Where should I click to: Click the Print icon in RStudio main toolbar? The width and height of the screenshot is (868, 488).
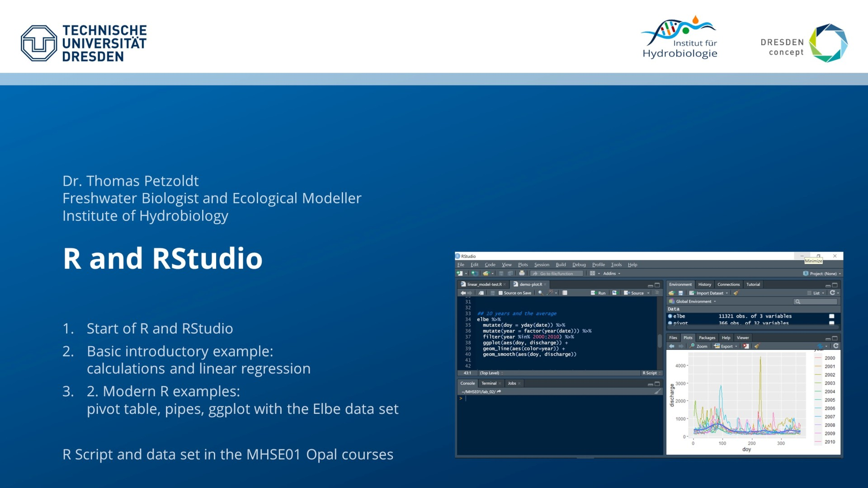(x=522, y=273)
